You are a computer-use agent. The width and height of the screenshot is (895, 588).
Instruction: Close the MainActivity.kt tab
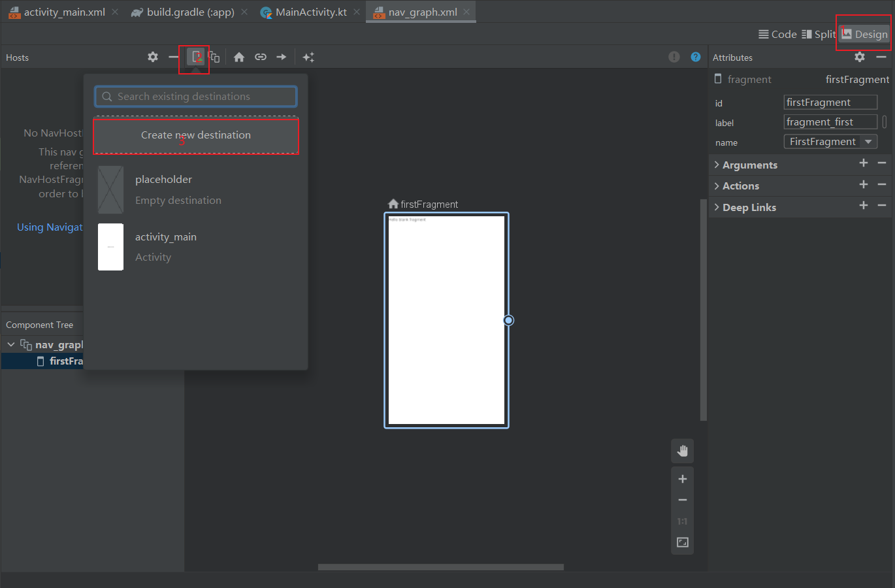pyautogui.click(x=357, y=12)
